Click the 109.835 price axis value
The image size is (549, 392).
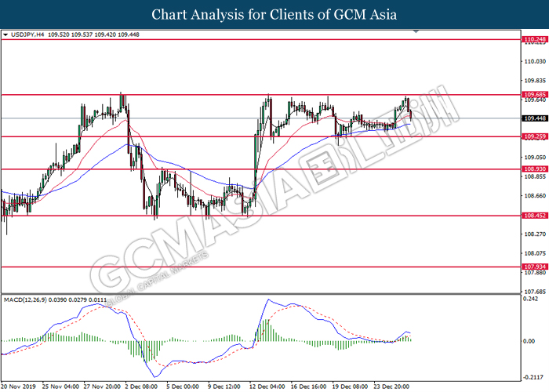point(535,81)
